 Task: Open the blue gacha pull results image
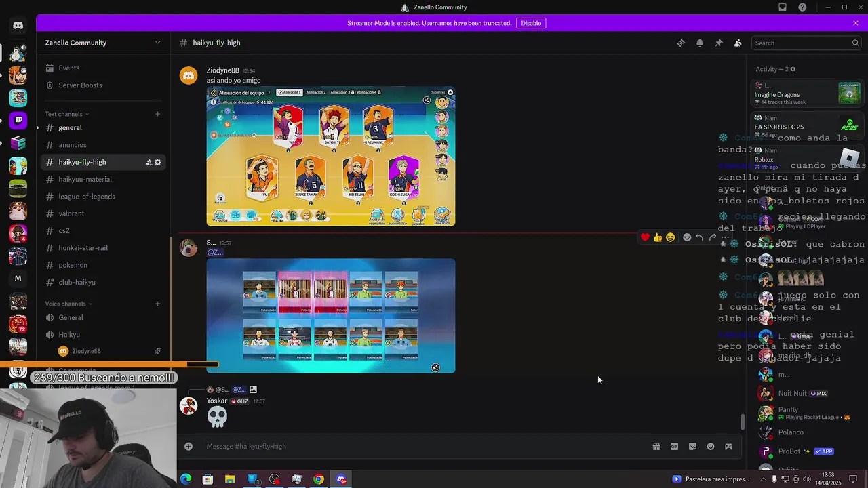(331, 316)
